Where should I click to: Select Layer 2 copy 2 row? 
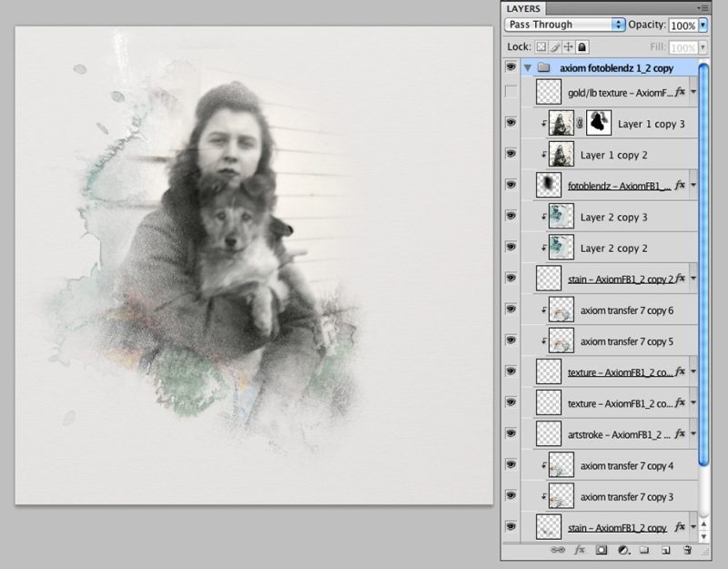[610, 248]
